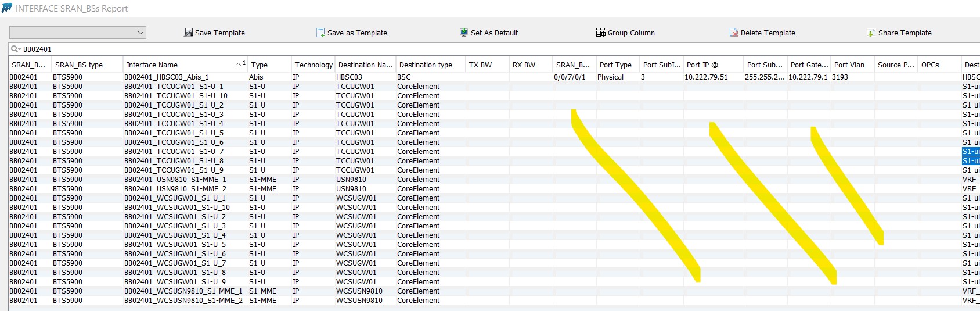Select the BB02401_USN9810_S1-MME_1 interface row

(175, 180)
